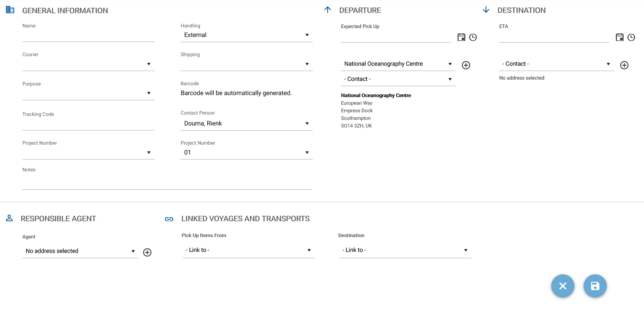Change Contact Person from Douma, Rienk
This screenshot has height=313, width=644.
coord(246,123)
